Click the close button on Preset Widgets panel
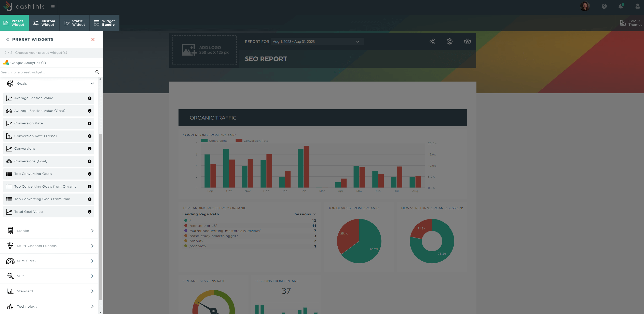The image size is (644, 314). point(93,40)
